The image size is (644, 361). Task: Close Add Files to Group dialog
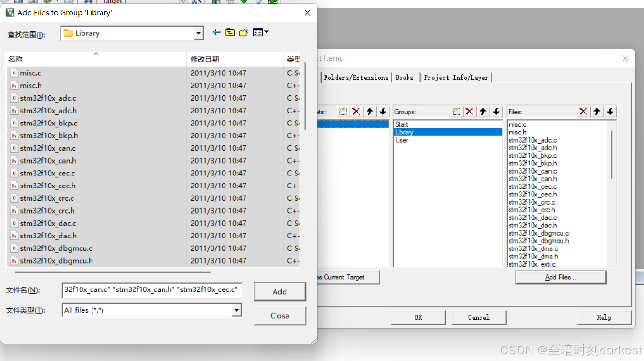[307, 13]
